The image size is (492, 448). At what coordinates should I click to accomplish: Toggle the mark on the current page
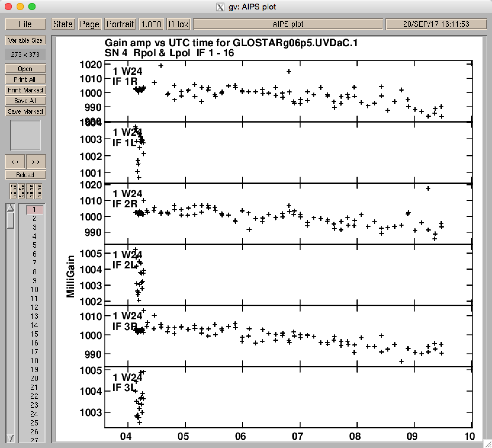[x=30, y=191]
